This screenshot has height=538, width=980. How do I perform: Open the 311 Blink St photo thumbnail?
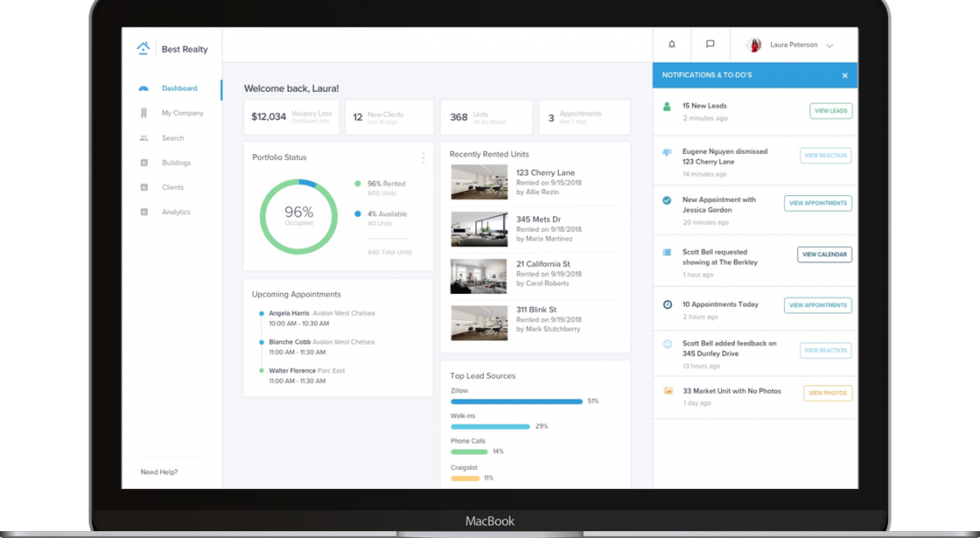(x=480, y=323)
